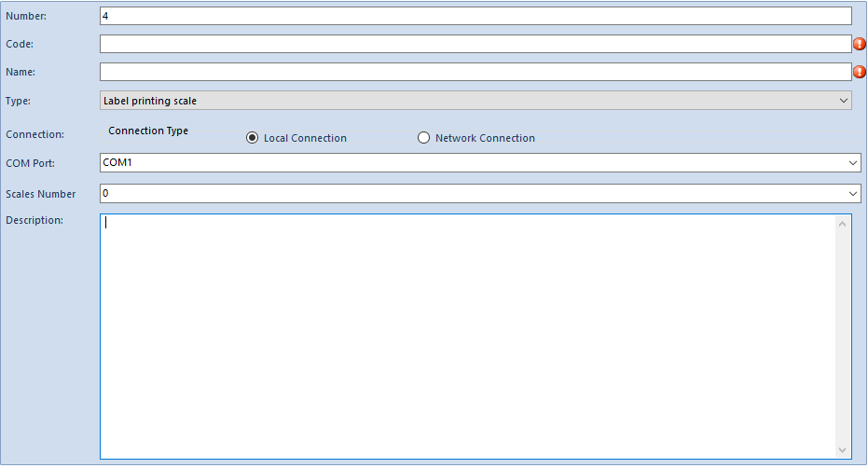
Task: Click the Description scrollbar up arrow
Action: [x=843, y=225]
